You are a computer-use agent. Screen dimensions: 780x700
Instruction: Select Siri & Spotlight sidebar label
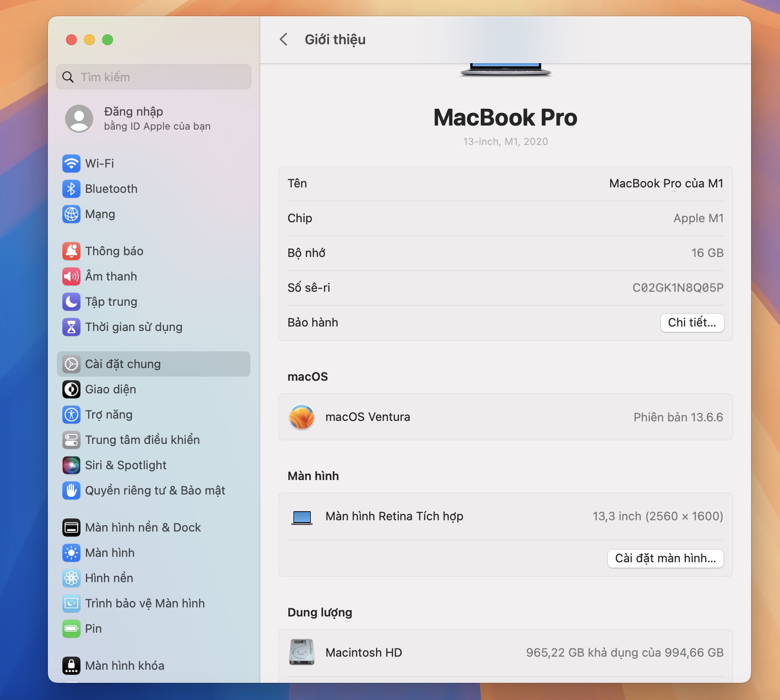point(126,465)
